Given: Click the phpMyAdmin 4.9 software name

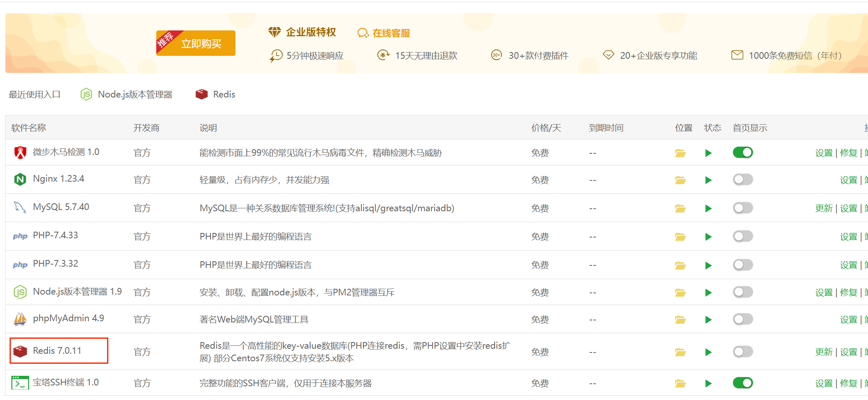Looking at the screenshot, I should 68,318.
